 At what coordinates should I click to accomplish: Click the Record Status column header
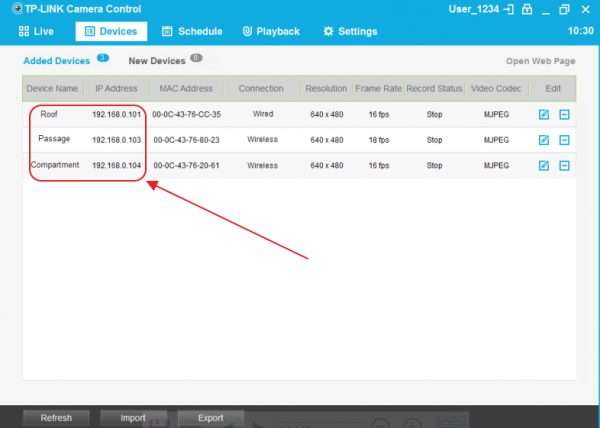pyautogui.click(x=434, y=89)
